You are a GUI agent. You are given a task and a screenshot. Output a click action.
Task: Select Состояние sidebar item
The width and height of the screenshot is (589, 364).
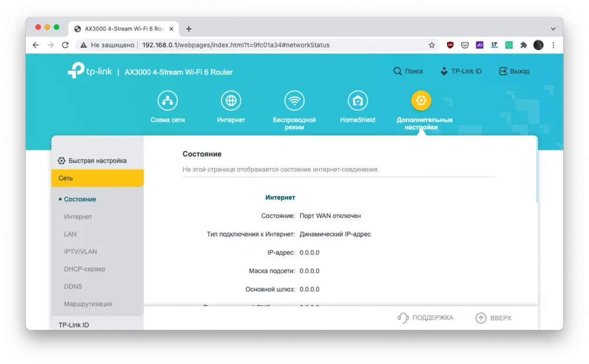80,199
